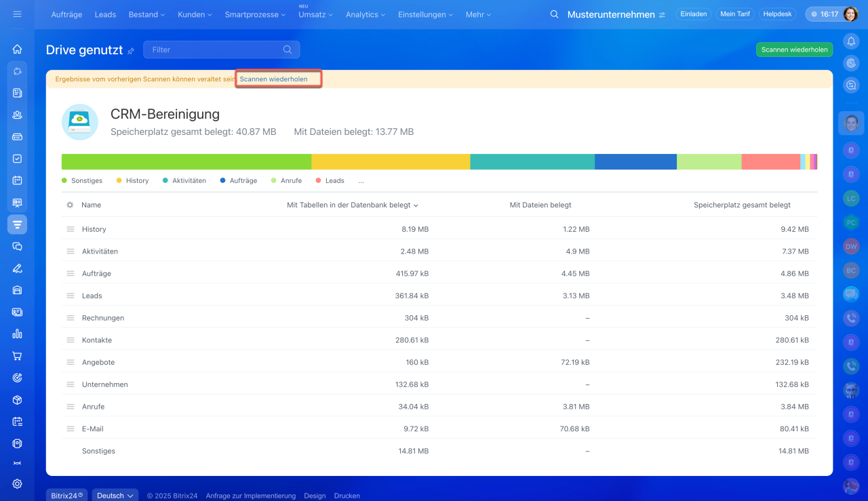This screenshot has width=868, height=501.
Task: Click the drag handle for History row
Action: click(71, 229)
